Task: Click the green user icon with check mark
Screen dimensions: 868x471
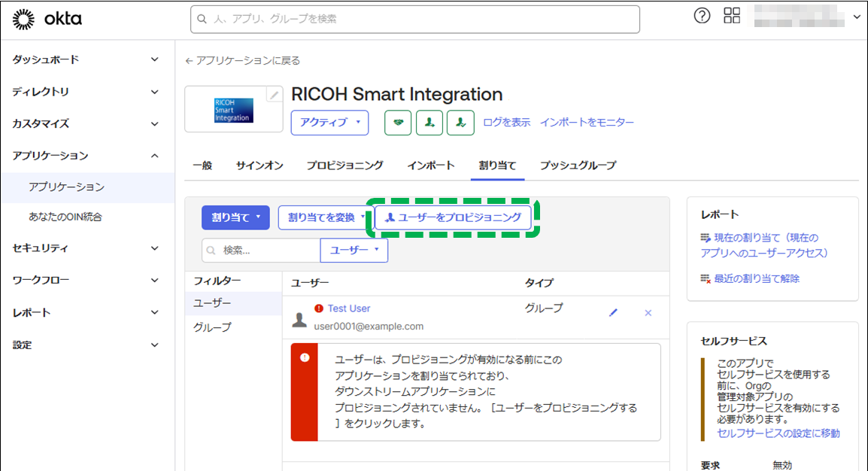Action: tap(460, 123)
